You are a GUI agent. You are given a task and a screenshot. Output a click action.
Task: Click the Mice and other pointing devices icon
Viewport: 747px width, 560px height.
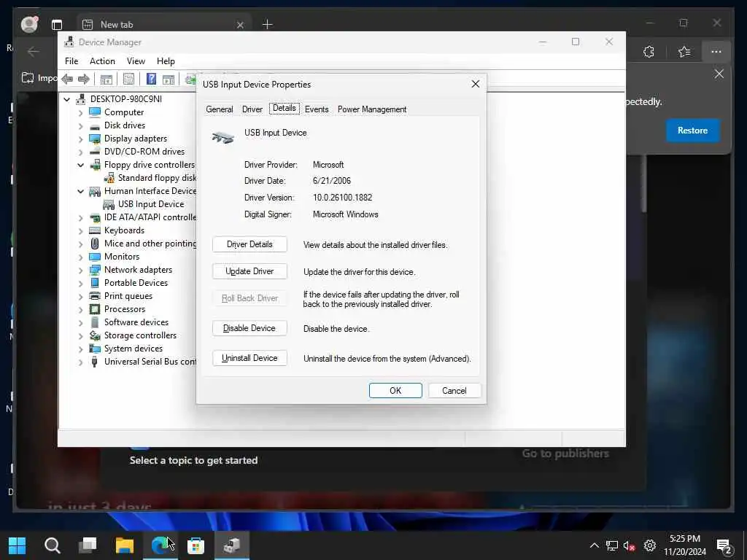point(95,244)
